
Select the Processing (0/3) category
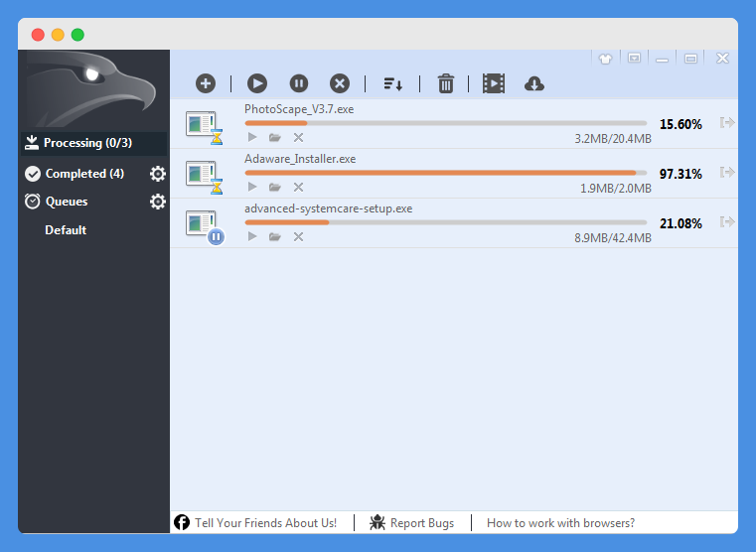(x=94, y=143)
